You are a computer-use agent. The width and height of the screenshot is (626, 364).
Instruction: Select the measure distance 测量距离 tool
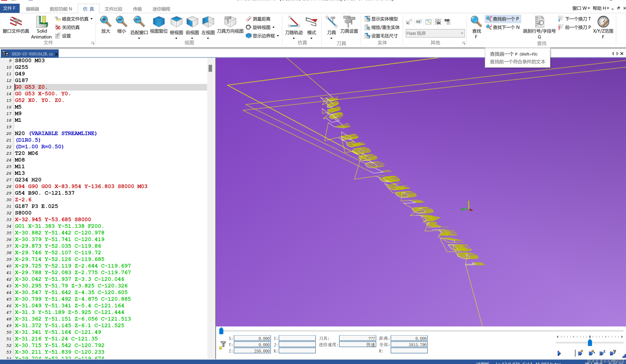point(258,19)
